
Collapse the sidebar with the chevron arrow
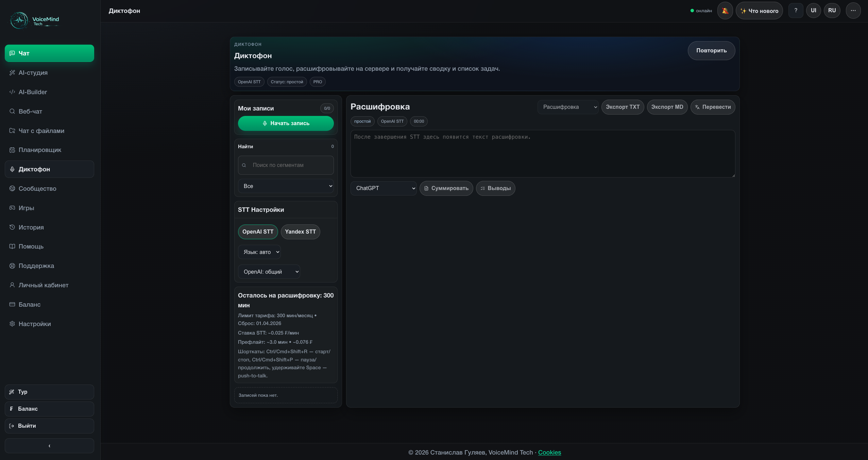[49, 445]
